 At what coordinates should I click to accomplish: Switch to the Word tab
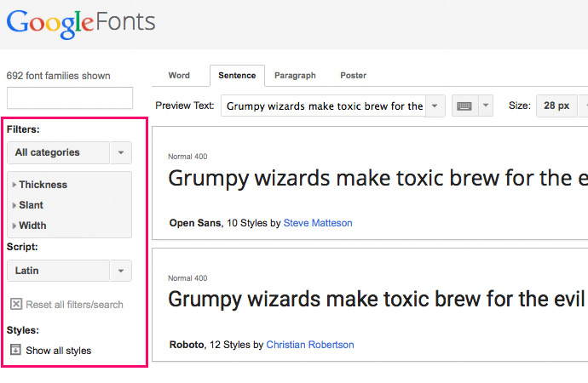point(179,75)
